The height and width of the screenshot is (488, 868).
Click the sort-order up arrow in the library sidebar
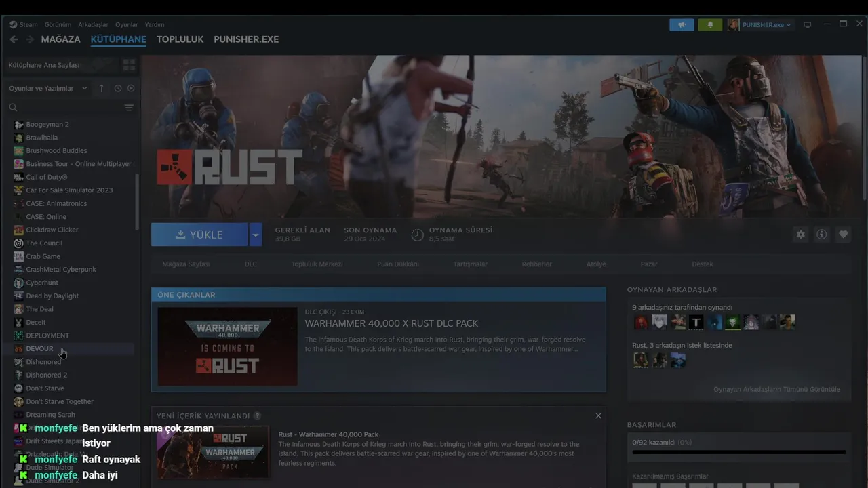pos(101,88)
